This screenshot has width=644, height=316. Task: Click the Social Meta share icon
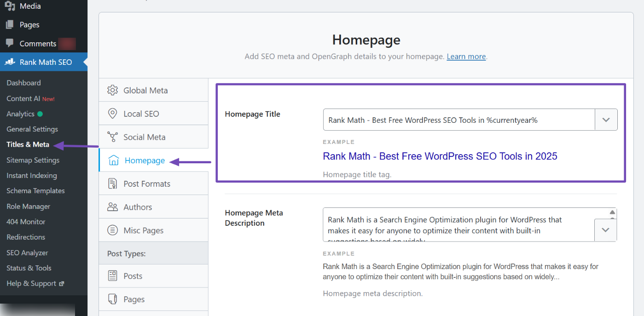pos(112,137)
